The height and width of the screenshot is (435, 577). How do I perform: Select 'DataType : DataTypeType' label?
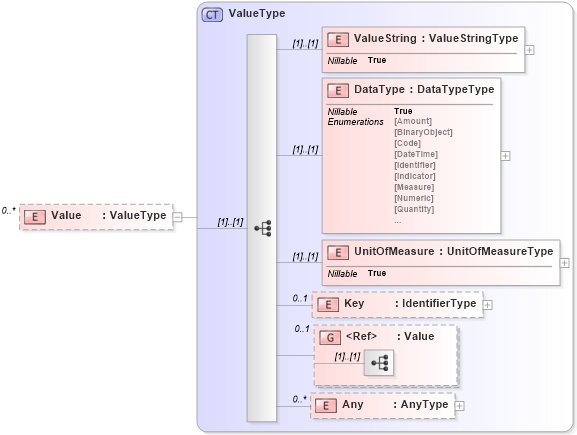[424, 90]
